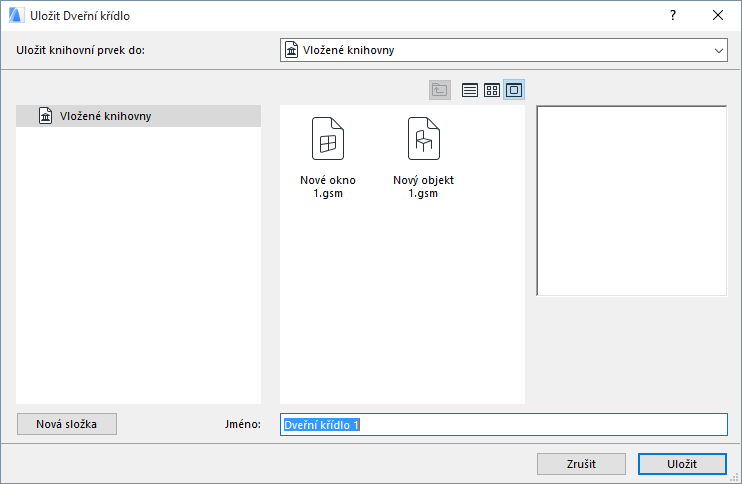Cancel with the Zrušit button
742x484 pixels.
point(581,464)
